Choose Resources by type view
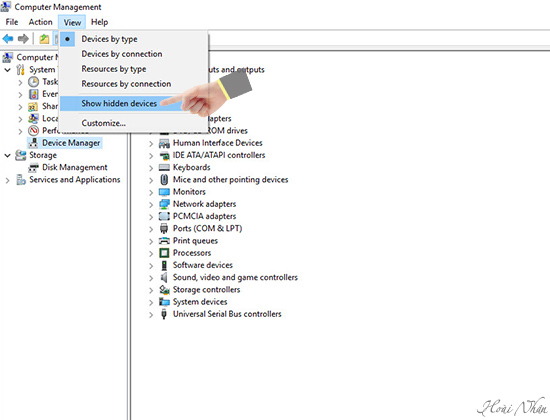 pyautogui.click(x=134, y=69)
